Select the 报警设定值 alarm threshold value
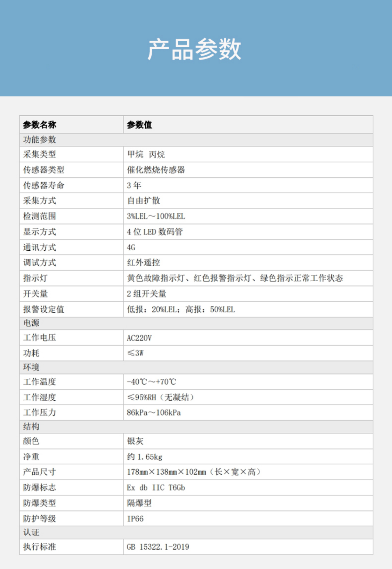The height and width of the screenshot is (569, 392). (x=181, y=309)
